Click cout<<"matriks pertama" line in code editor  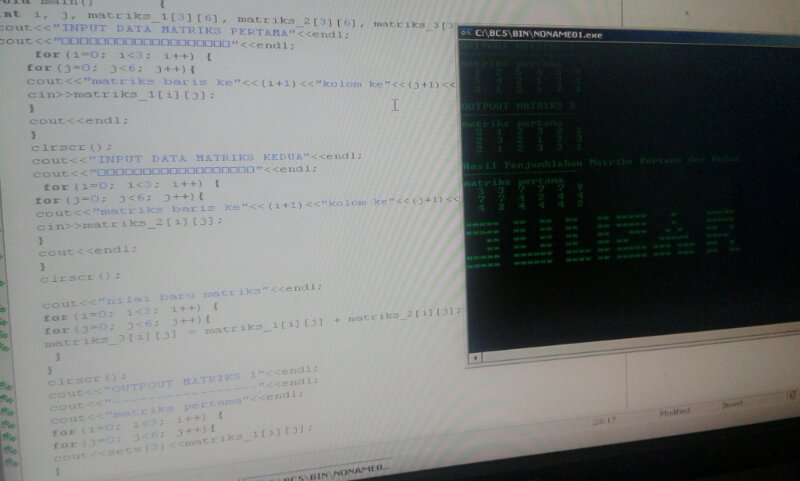(177, 408)
